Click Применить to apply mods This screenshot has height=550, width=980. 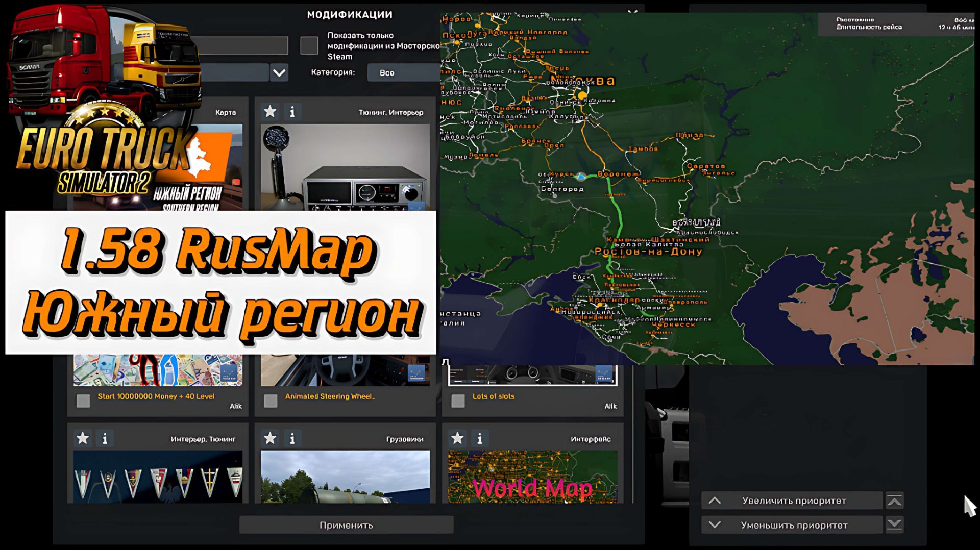[346, 525]
